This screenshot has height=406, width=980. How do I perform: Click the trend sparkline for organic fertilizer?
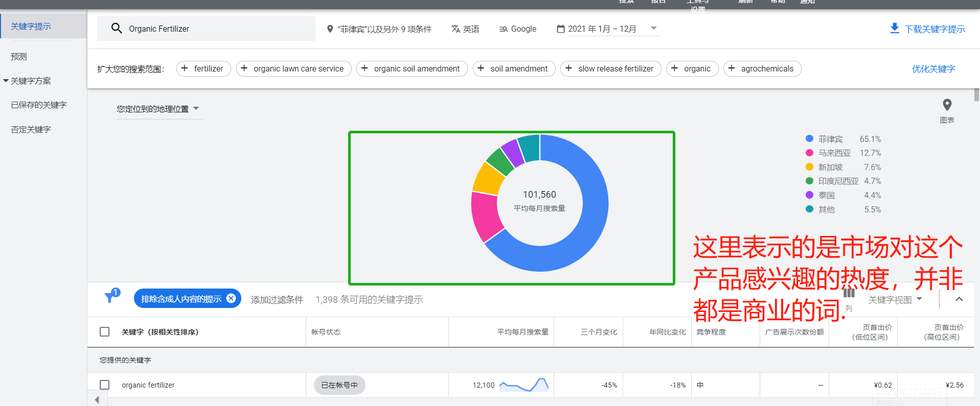point(524,385)
